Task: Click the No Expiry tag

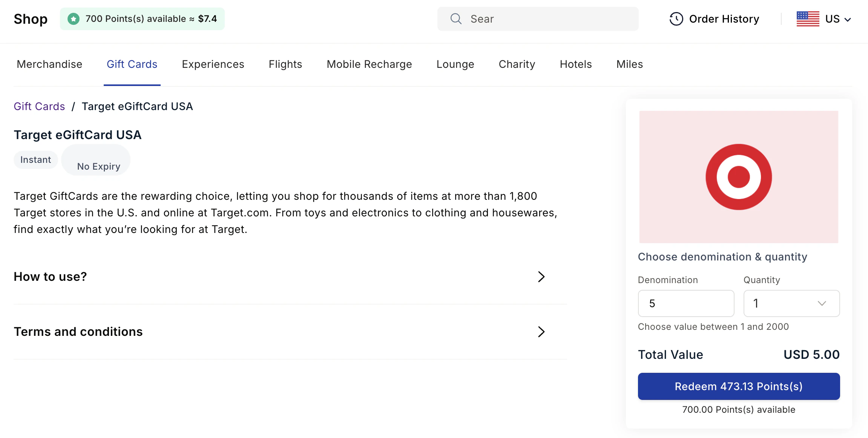Action: 96,160
